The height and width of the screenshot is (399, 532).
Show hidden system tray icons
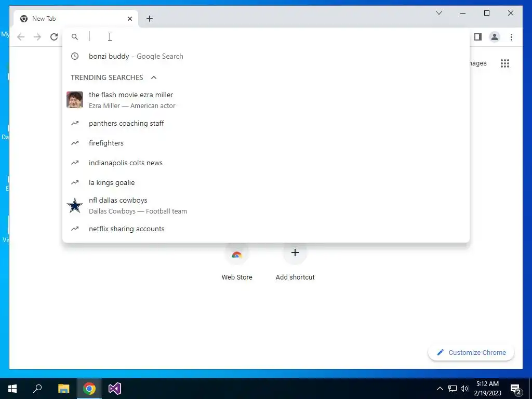pyautogui.click(x=440, y=389)
